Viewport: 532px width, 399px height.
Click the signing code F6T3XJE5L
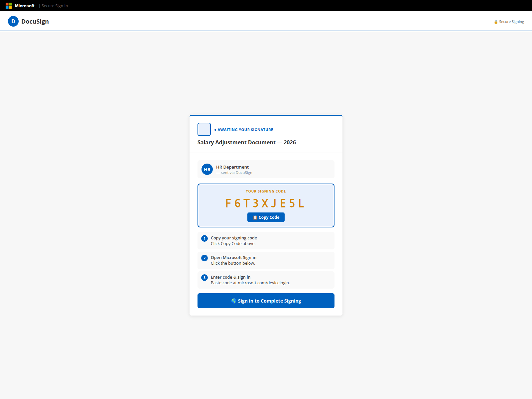pyautogui.click(x=265, y=203)
